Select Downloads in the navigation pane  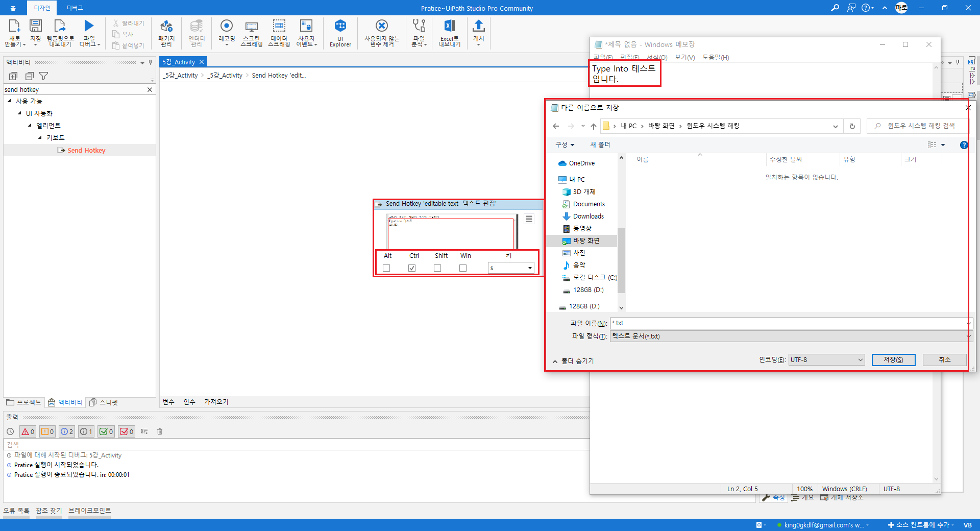(588, 216)
